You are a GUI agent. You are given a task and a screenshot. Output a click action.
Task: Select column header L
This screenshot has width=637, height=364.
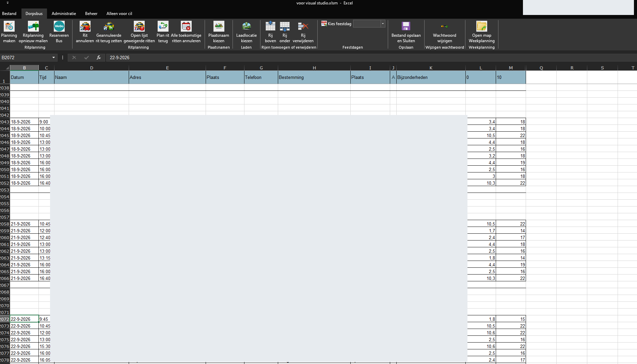[x=481, y=68]
